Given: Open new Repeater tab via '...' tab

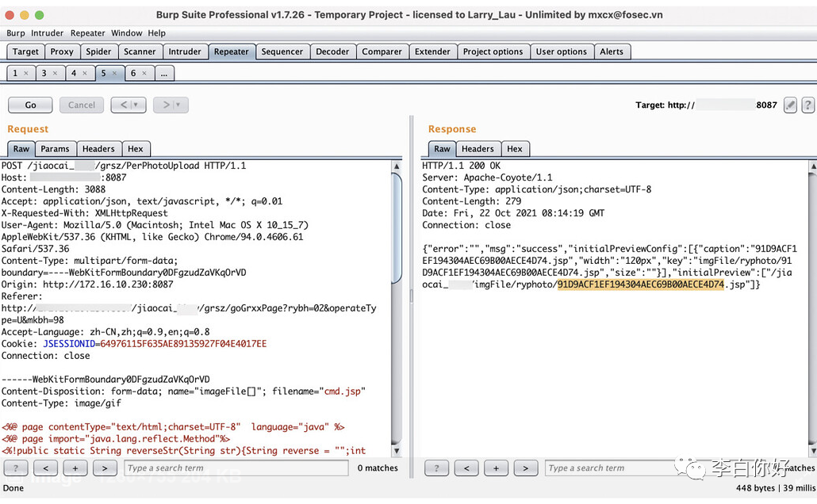Looking at the screenshot, I should pyautogui.click(x=164, y=74).
